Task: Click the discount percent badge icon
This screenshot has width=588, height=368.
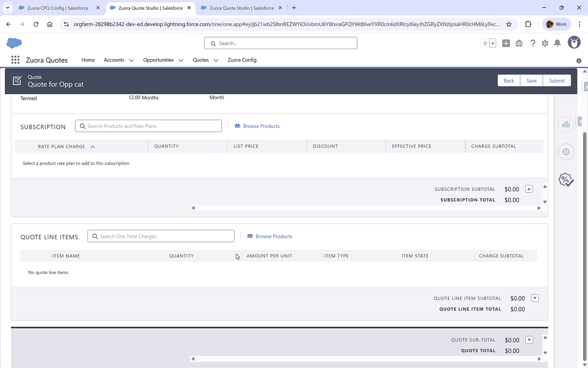Action: tap(566, 180)
